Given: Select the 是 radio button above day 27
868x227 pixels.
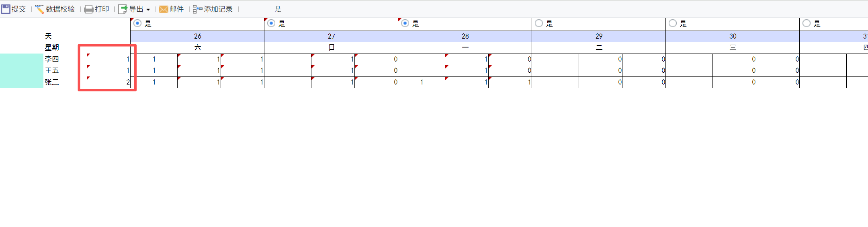Looking at the screenshot, I should coord(271,23).
